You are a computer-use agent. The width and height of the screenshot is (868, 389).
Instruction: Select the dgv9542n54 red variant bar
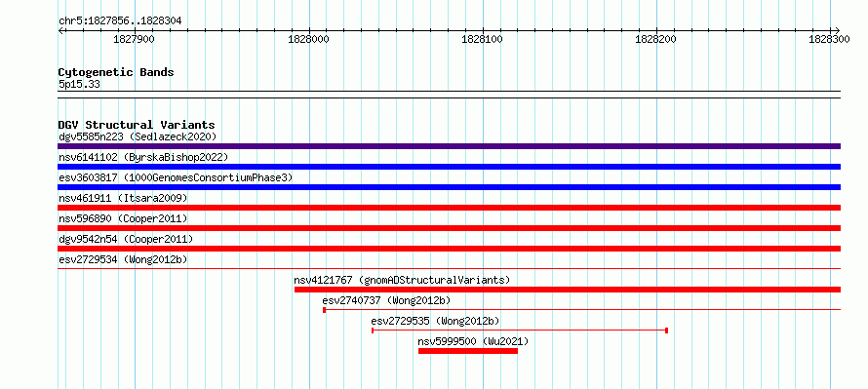click(x=449, y=249)
